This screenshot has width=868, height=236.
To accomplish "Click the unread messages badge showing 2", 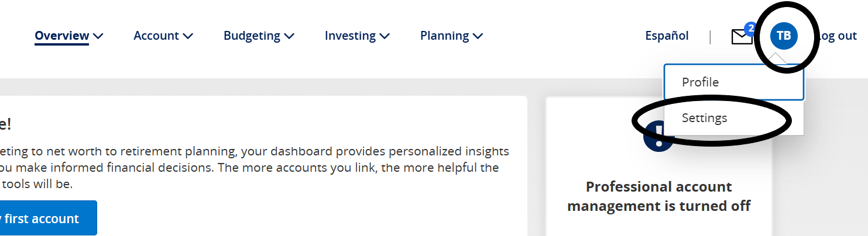I will tap(750, 28).
